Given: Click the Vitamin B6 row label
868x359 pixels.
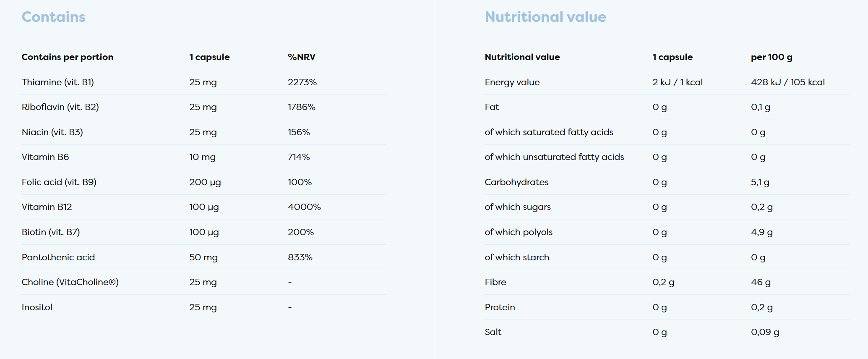Looking at the screenshot, I should 45,157.
